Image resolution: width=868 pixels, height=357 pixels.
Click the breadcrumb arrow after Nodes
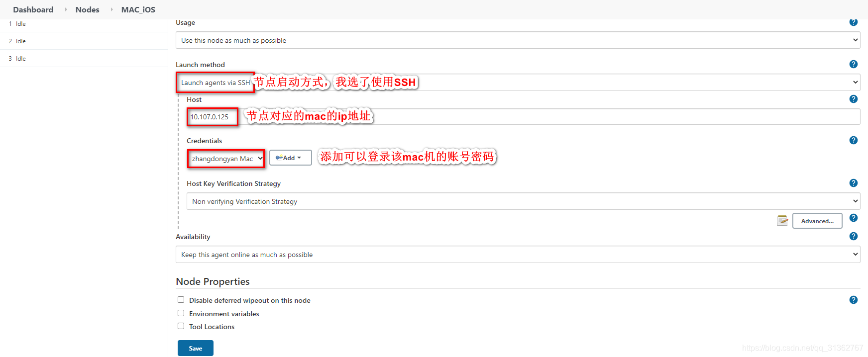click(111, 9)
